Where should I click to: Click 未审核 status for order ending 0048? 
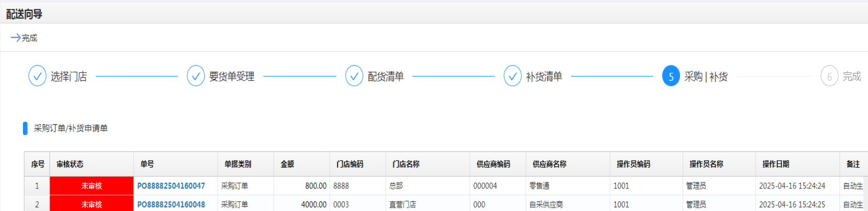(x=92, y=203)
